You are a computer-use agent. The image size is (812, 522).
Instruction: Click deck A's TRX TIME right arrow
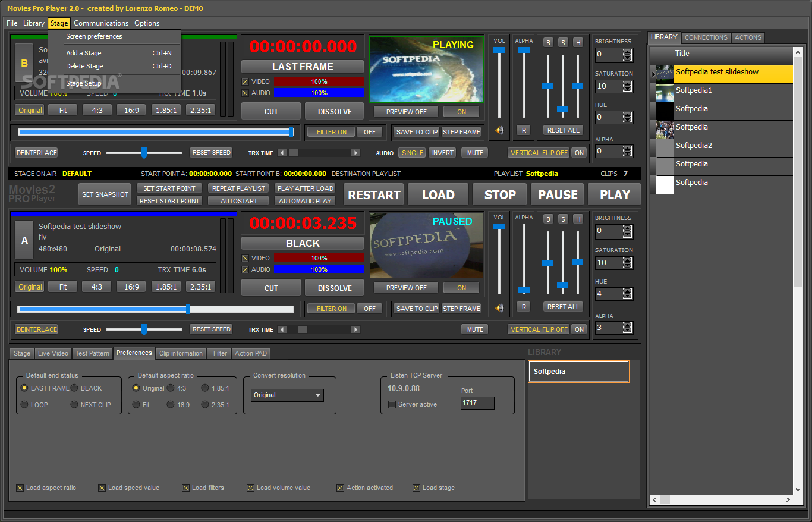click(x=355, y=329)
